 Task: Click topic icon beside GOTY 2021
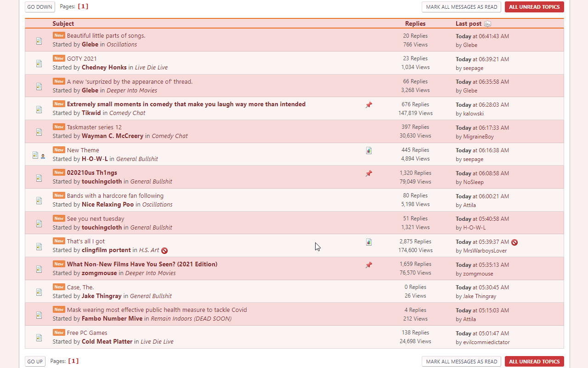(x=39, y=63)
